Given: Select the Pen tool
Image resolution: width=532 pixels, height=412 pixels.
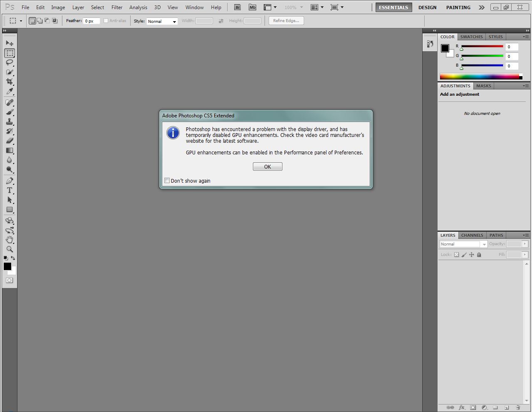Looking at the screenshot, I should (10, 181).
